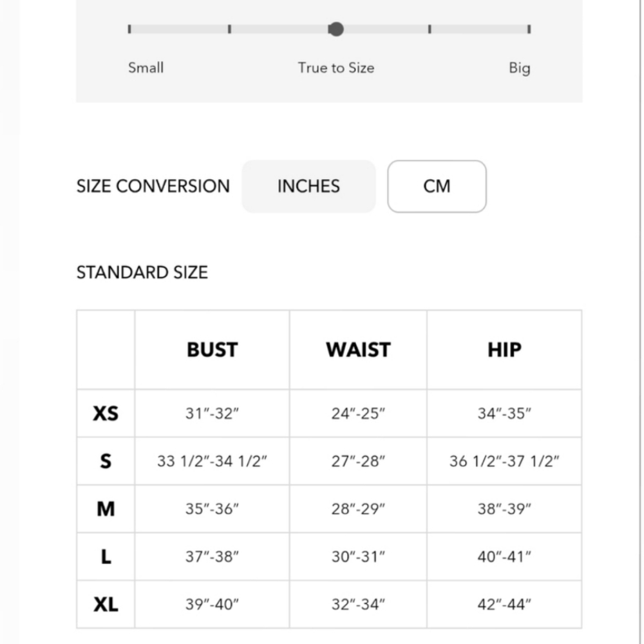Select the XL size row label
644x644 pixels.
[x=106, y=604]
